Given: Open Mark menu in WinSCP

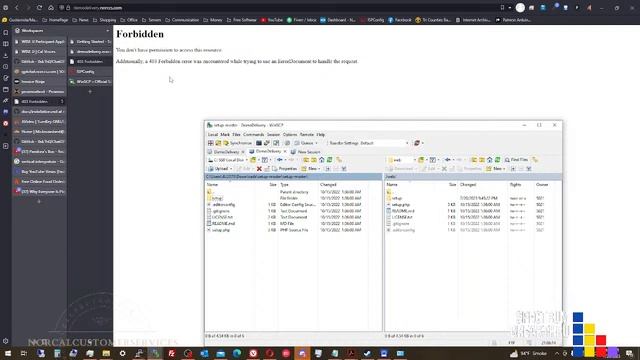Looking at the screenshot, I should pos(225,134).
